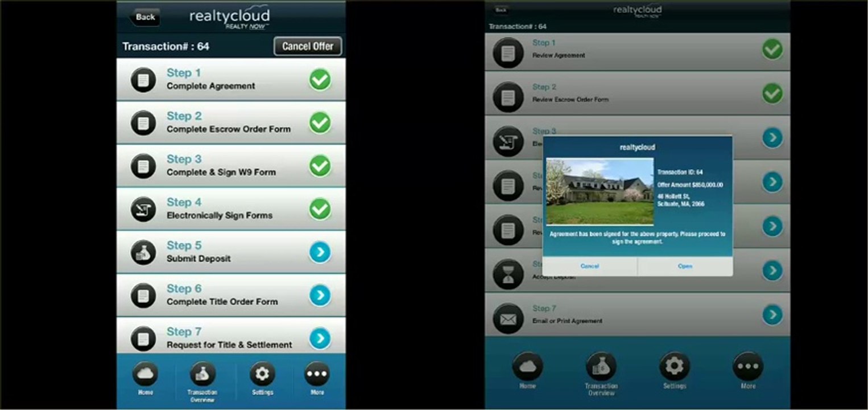
Task: Tap the Submit Deposit money bag icon
Action: [x=143, y=252]
